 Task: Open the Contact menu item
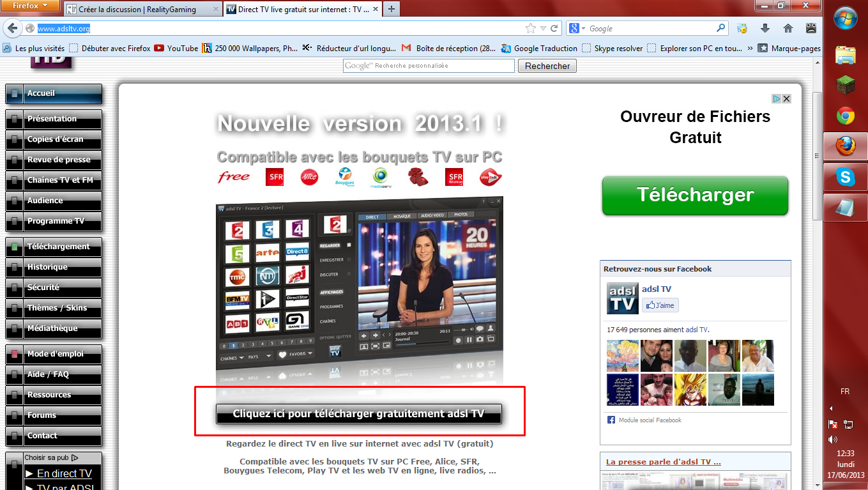coord(54,436)
